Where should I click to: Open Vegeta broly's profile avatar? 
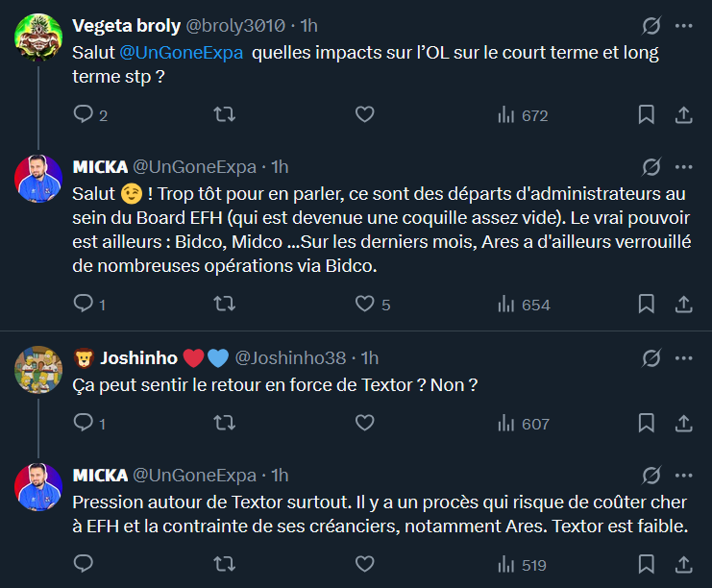[x=38, y=37]
